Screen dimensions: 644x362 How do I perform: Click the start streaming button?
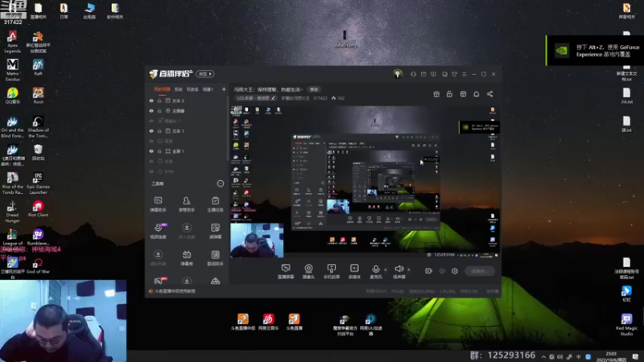(x=480, y=271)
